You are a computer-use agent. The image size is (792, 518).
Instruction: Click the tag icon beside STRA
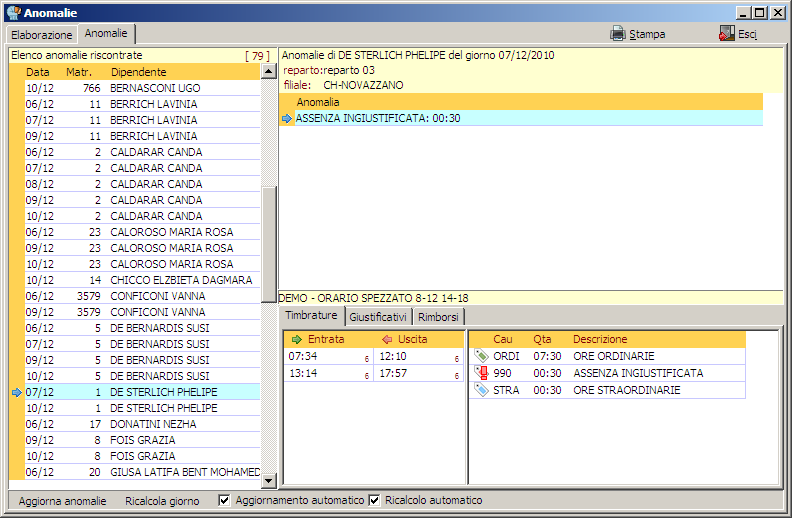click(x=481, y=390)
